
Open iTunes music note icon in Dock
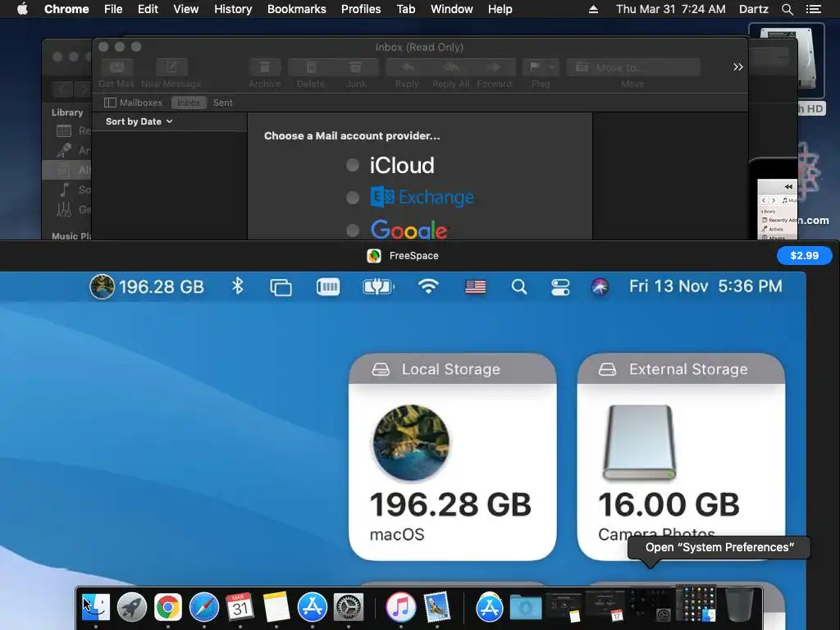click(400, 607)
